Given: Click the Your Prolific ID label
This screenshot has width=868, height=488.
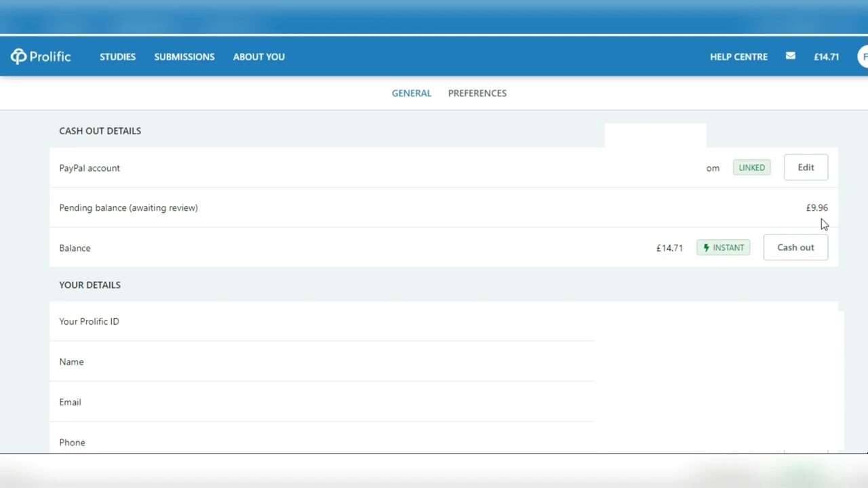Looking at the screenshot, I should [x=89, y=321].
